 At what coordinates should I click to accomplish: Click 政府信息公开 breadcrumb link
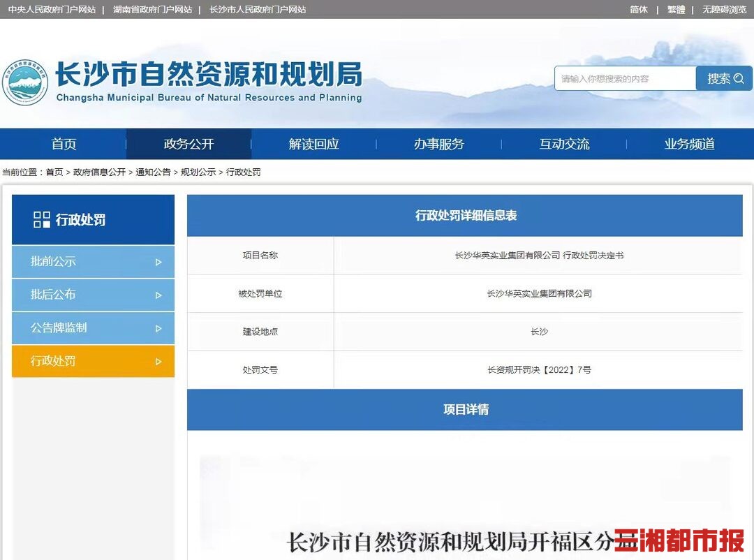click(99, 172)
